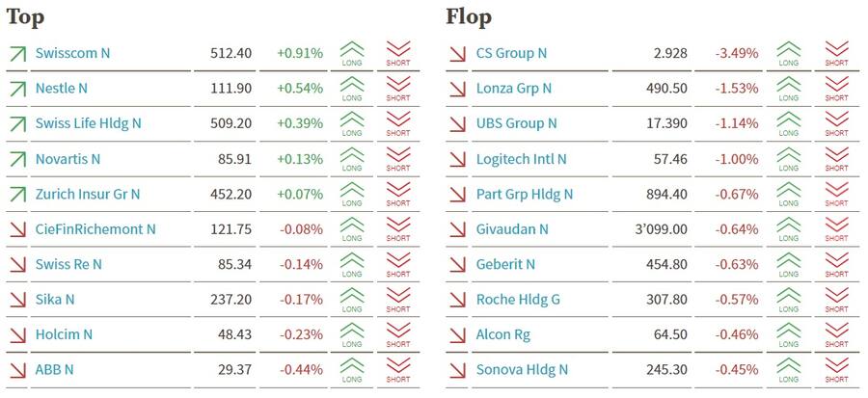Click the LONG icon for Roche Hldg G
Image resolution: width=868 pixels, height=398 pixels.
[x=789, y=300]
